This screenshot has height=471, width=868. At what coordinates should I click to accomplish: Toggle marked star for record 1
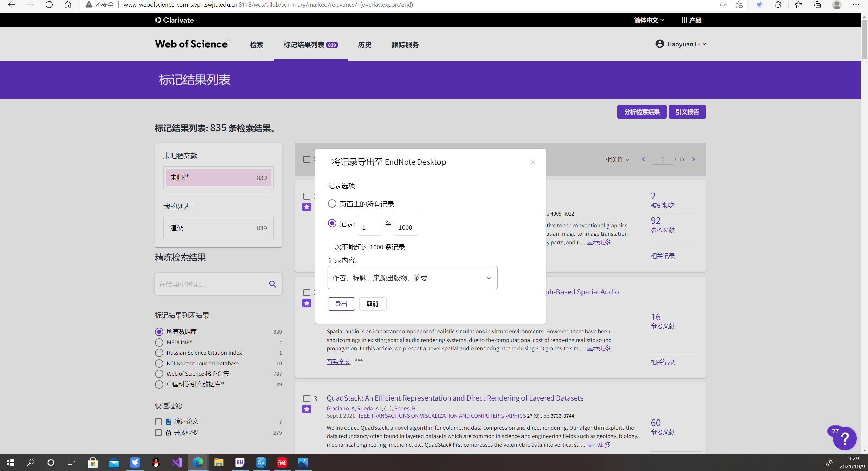coord(307,207)
